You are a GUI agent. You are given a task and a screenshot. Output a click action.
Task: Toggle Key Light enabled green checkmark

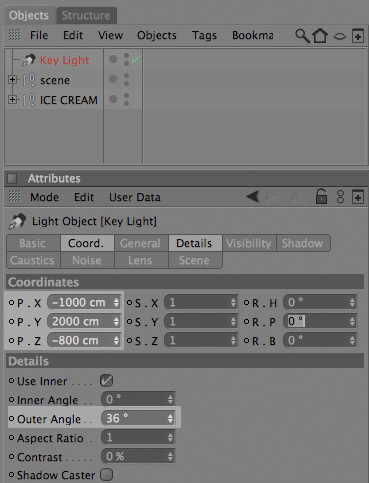pyautogui.click(x=136, y=60)
